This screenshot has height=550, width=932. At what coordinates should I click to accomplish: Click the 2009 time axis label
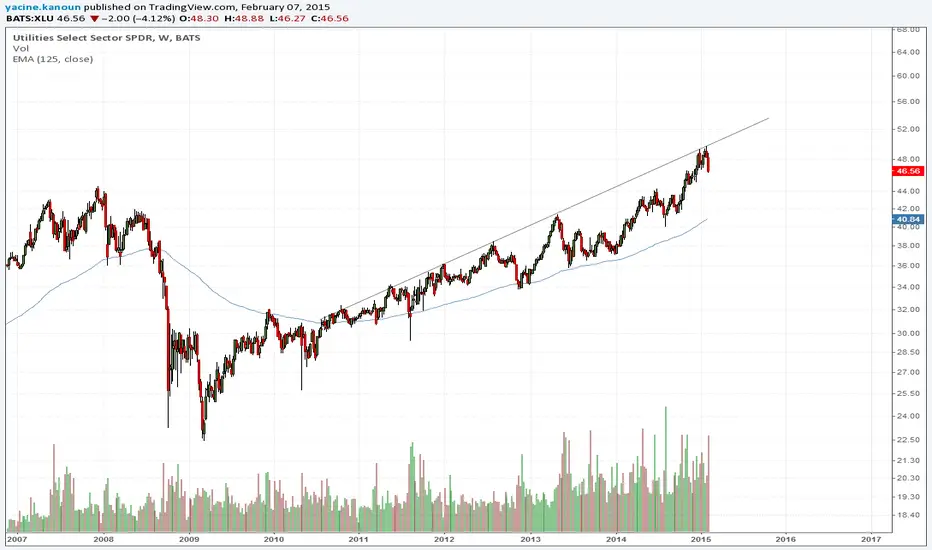point(189,539)
